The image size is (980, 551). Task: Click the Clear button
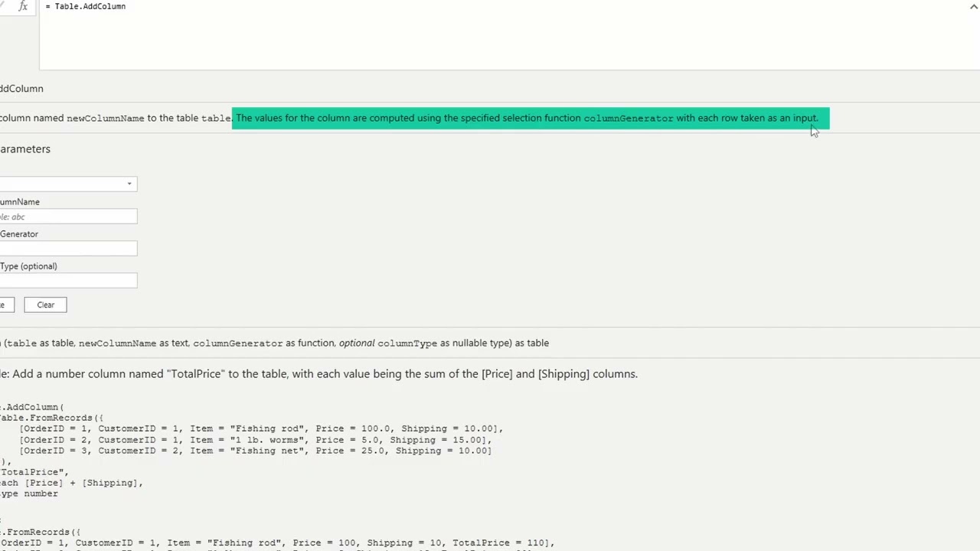point(45,305)
